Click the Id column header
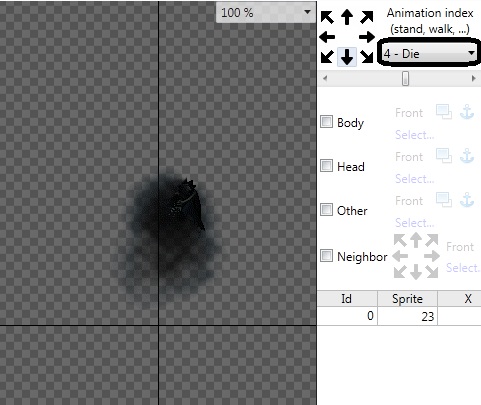The height and width of the screenshot is (405, 481). pos(347,298)
